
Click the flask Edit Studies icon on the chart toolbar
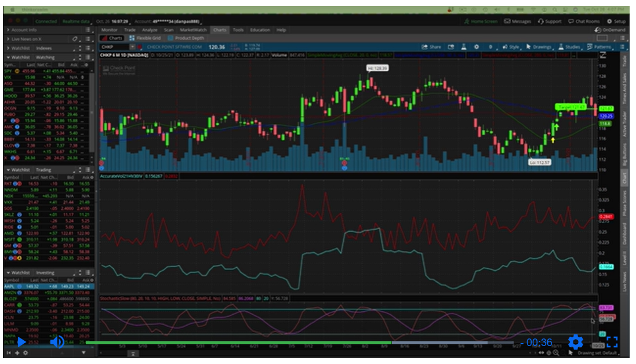pos(464,47)
